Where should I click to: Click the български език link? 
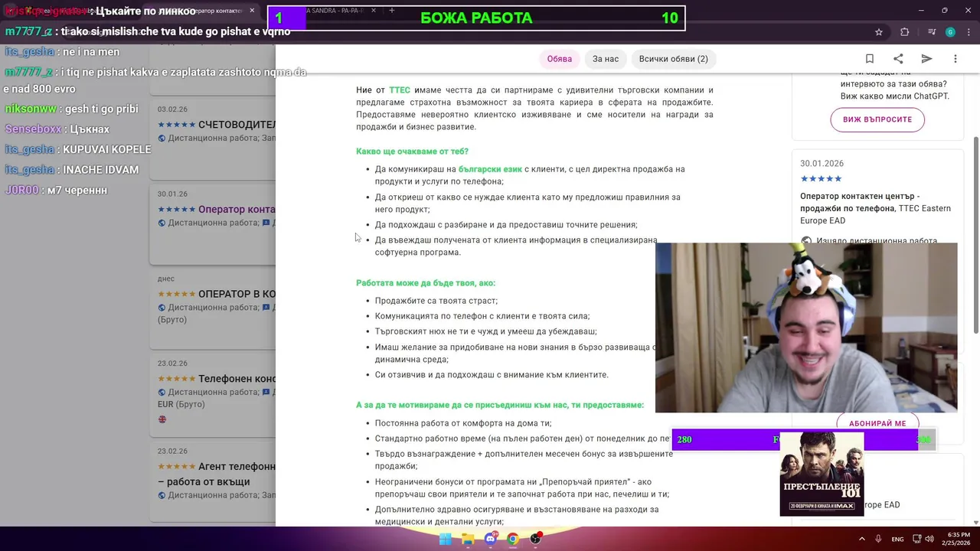pos(490,169)
